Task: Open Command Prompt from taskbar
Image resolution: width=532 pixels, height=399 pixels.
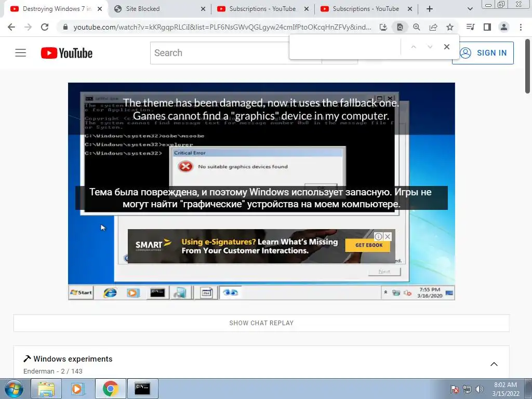Action: pos(142,389)
